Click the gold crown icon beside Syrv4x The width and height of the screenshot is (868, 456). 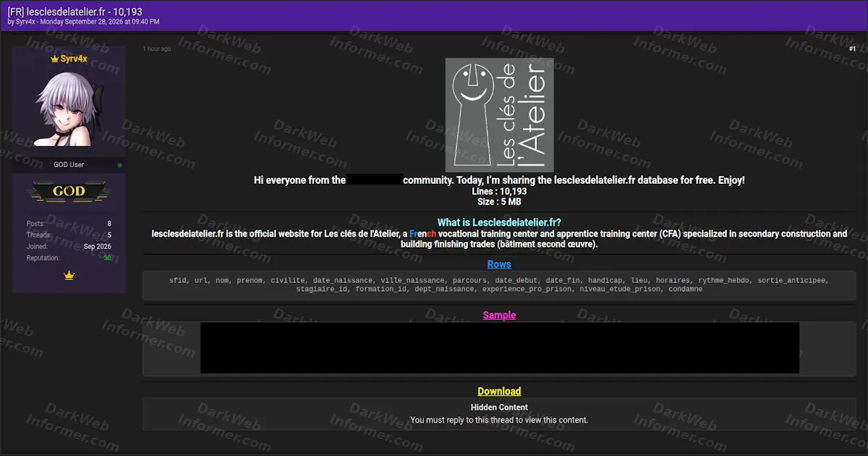[54, 59]
